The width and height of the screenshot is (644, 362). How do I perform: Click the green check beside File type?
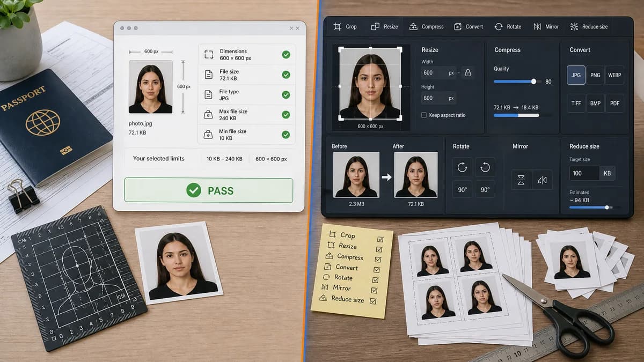tap(286, 94)
